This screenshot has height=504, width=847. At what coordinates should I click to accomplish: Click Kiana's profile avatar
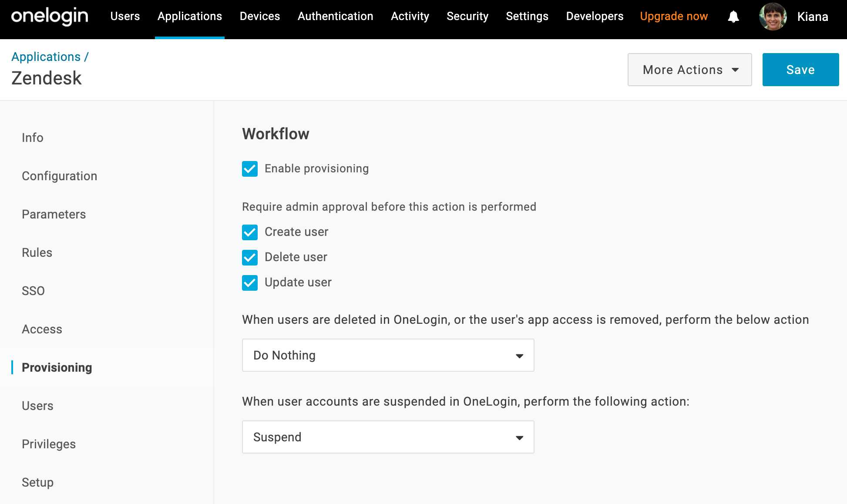click(x=772, y=17)
